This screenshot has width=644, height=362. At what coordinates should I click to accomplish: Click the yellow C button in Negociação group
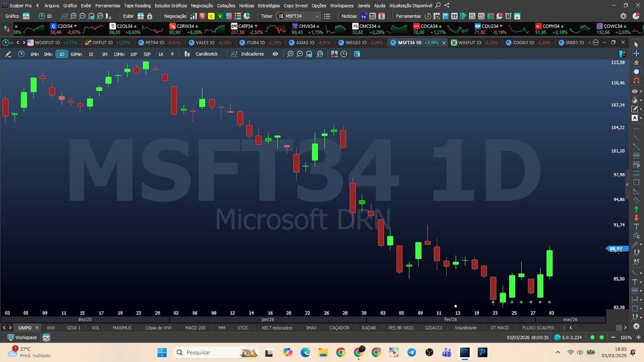(211, 16)
